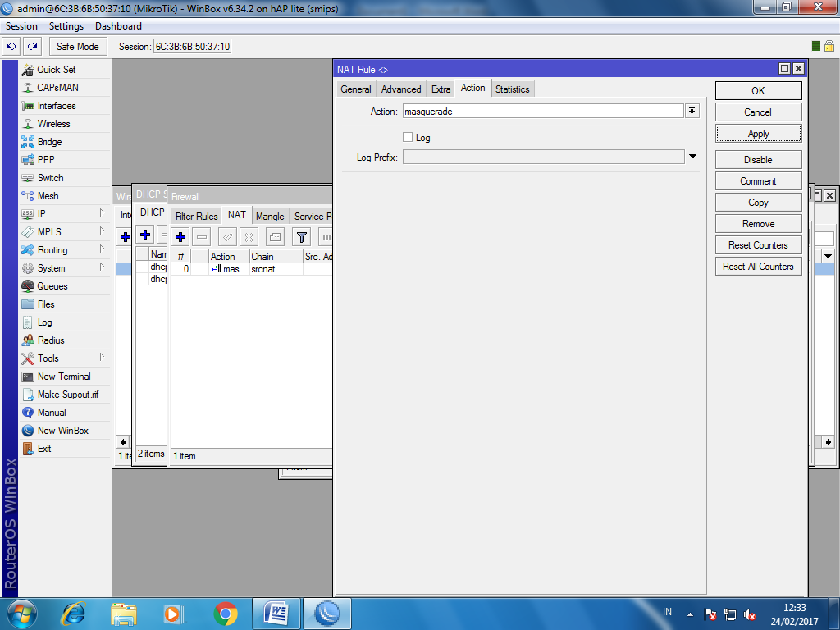This screenshot has width=840, height=630.
Task: Open the CAPsMAN menu entry
Action: click(65, 88)
